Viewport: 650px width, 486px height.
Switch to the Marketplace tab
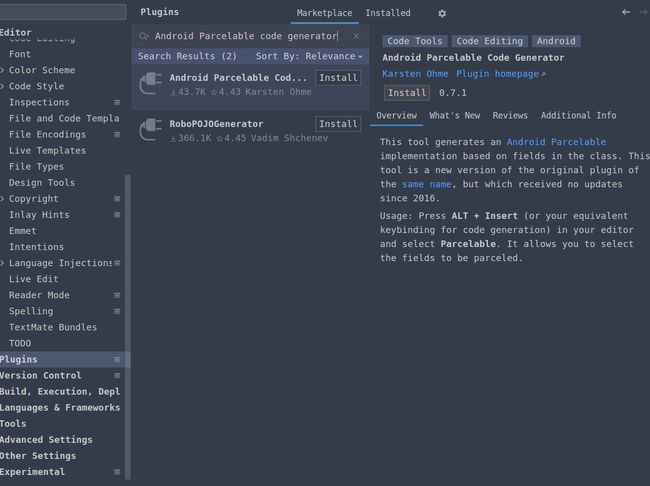[x=324, y=13]
